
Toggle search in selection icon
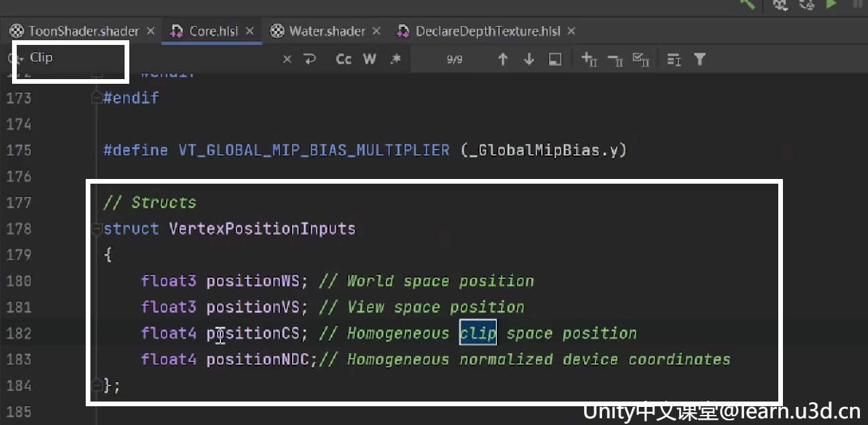(x=674, y=60)
